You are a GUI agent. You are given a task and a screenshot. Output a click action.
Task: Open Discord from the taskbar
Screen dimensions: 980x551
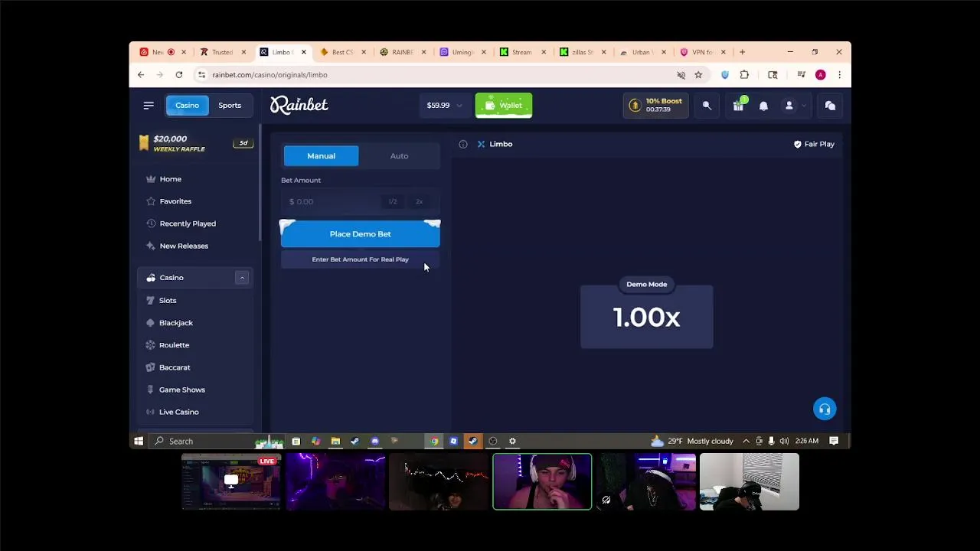point(374,441)
